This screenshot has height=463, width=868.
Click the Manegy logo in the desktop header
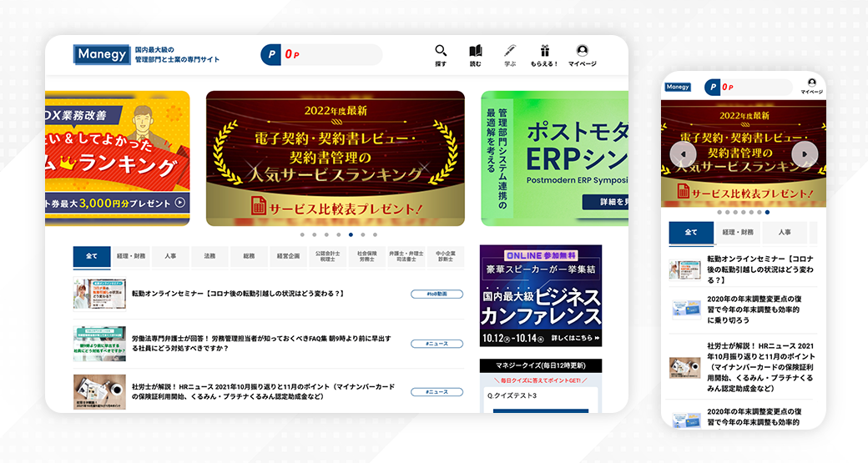coord(102,54)
